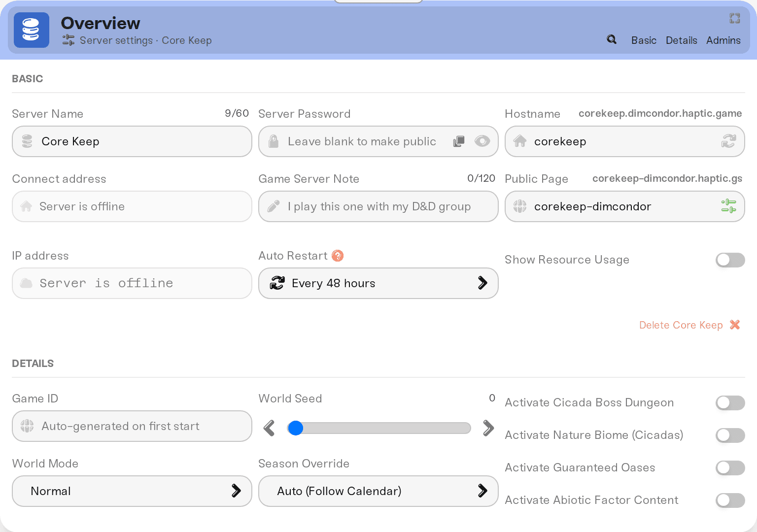Enable Activate Cicada Boss Dungeon toggle
The width and height of the screenshot is (757, 532).
pos(730,403)
